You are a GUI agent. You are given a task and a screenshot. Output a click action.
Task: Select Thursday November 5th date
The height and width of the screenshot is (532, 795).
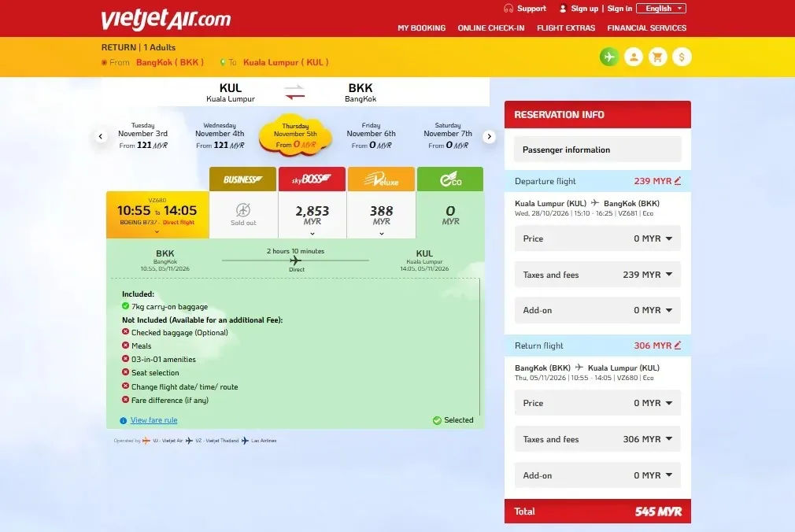(295, 136)
